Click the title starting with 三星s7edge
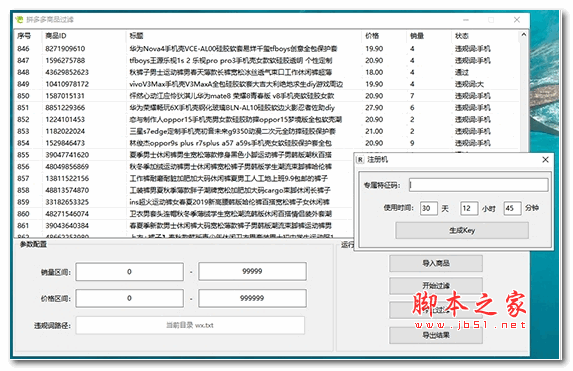 [x=232, y=131]
